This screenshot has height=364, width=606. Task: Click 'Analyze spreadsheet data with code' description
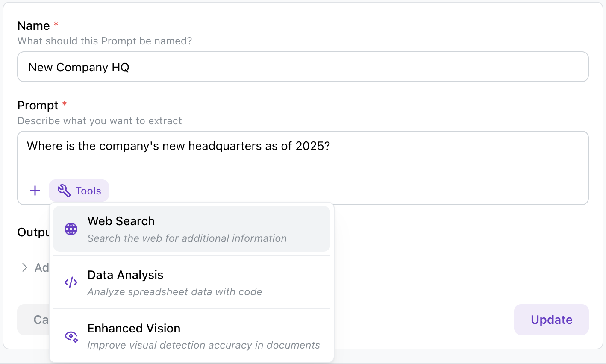(x=175, y=292)
